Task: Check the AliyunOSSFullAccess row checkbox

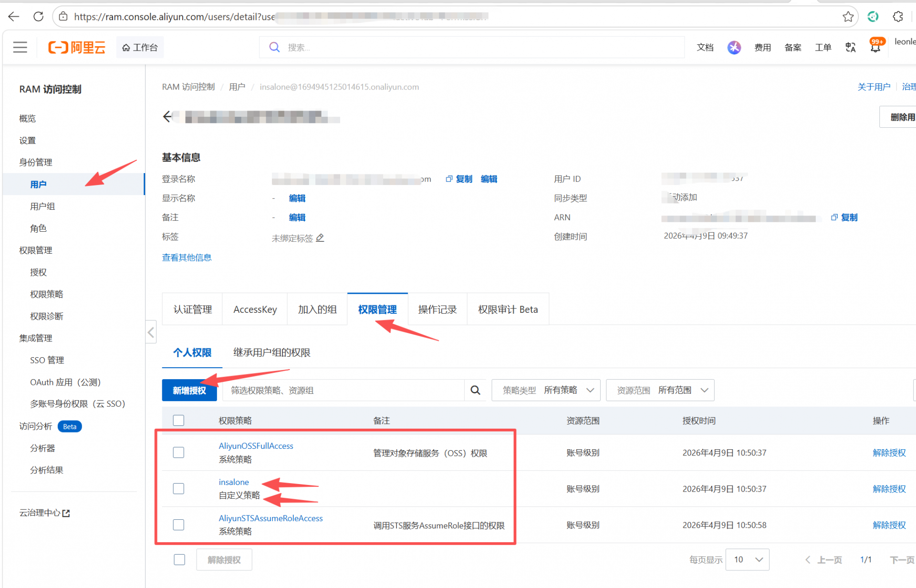Action: pos(178,452)
